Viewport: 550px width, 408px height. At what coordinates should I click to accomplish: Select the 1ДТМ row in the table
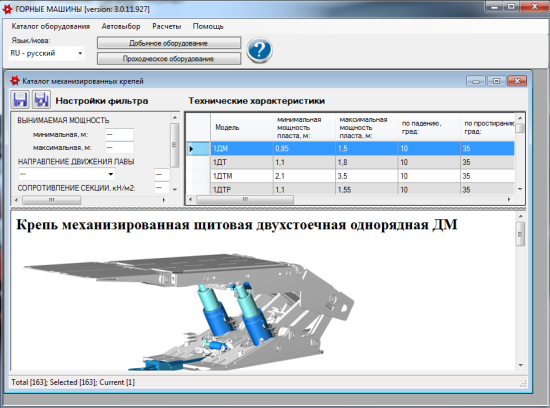point(362,176)
